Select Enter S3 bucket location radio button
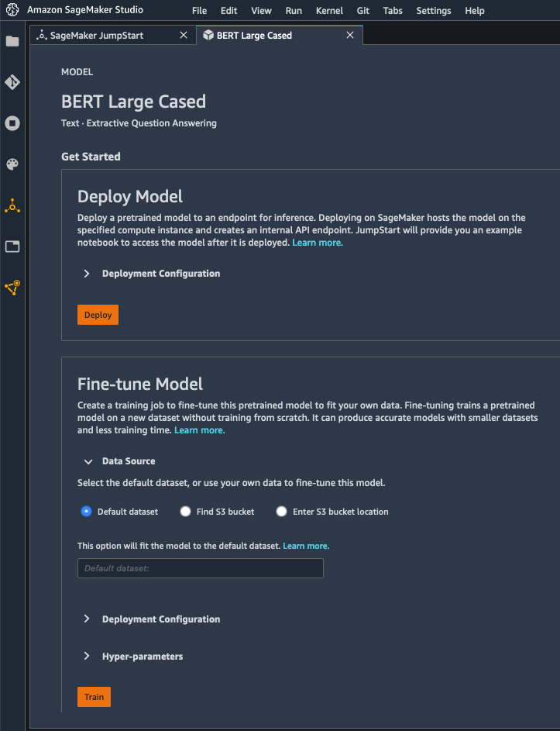The image size is (560, 731). point(281,512)
